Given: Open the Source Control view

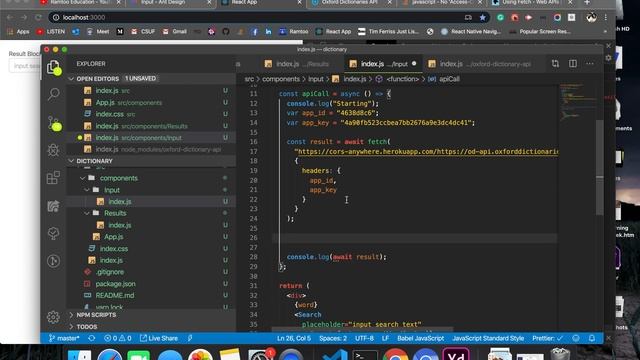Looking at the screenshot, I should tap(54, 123).
